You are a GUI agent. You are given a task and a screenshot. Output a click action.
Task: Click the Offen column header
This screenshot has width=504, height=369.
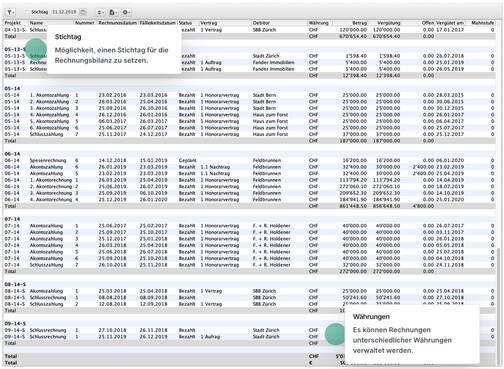tap(428, 23)
